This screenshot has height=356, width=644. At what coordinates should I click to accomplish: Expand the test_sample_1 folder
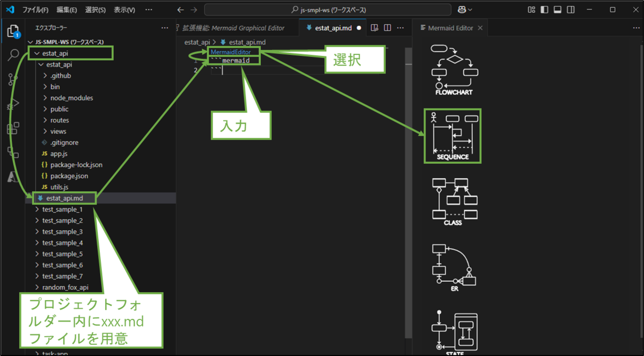[62, 209]
